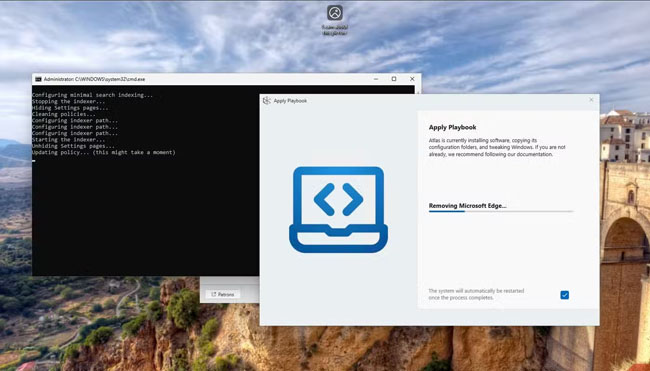Click the large laptop code illustration
This screenshot has height=371, width=650.
pyautogui.click(x=338, y=209)
